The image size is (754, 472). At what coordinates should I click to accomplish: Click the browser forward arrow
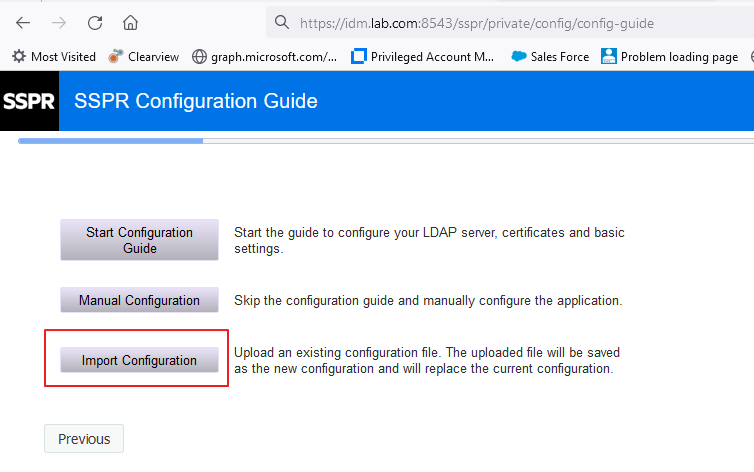pyautogui.click(x=59, y=22)
